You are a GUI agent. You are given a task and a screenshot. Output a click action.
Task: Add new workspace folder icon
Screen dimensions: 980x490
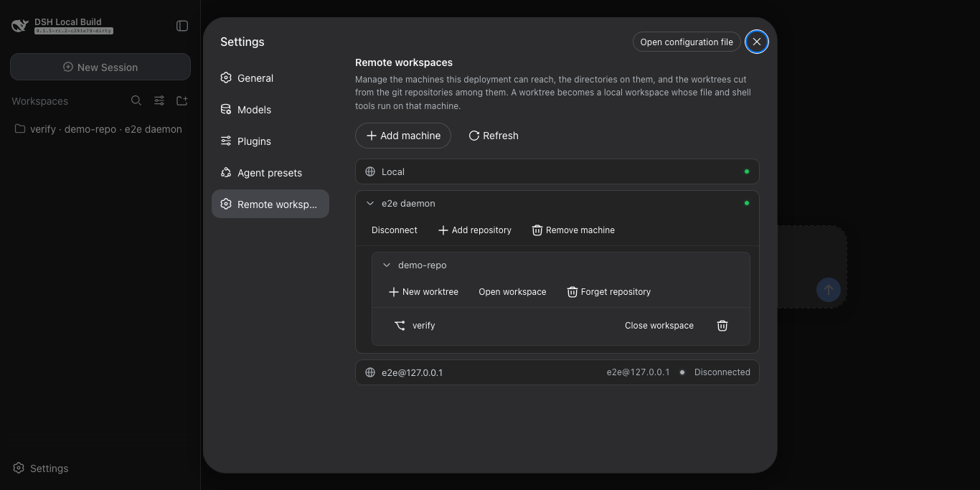point(182,100)
